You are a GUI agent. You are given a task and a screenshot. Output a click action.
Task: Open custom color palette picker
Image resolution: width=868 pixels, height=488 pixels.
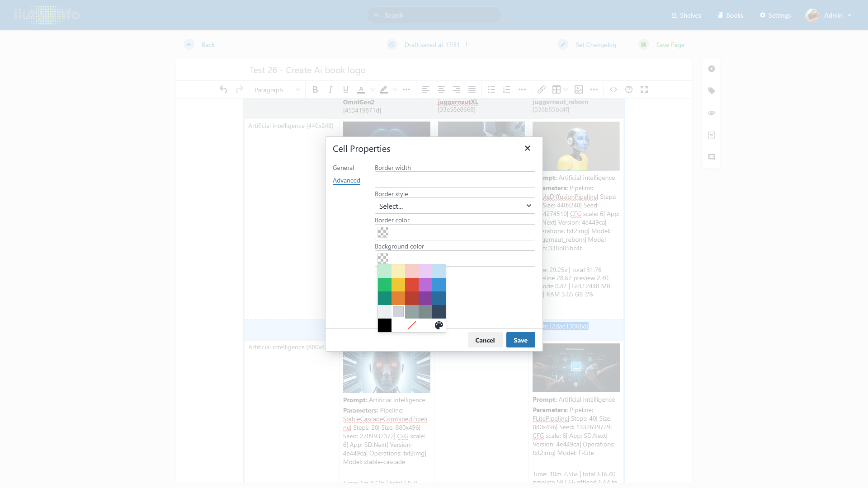(x=439, y=325)
